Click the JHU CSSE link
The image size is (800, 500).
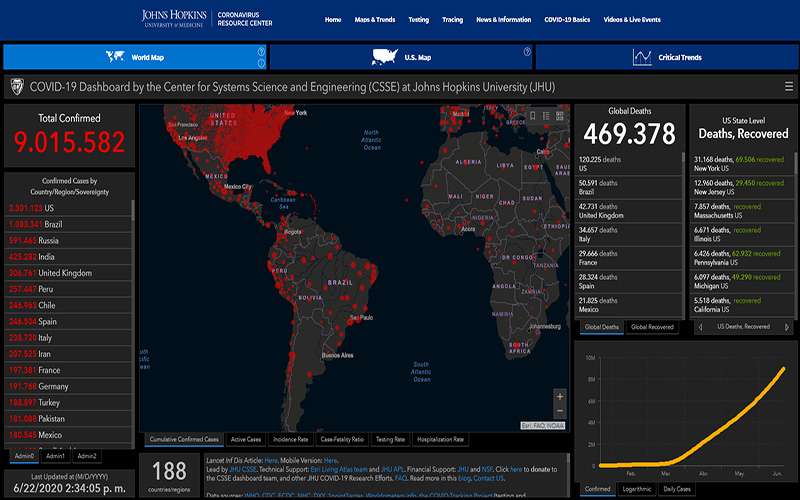(x=243, y=469)
